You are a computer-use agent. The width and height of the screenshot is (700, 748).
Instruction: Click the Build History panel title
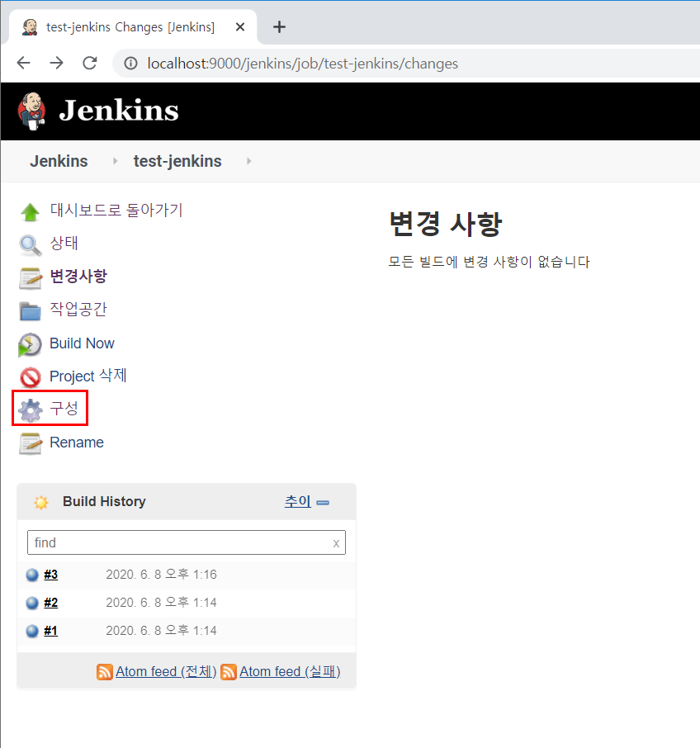[x=105, y=502]
